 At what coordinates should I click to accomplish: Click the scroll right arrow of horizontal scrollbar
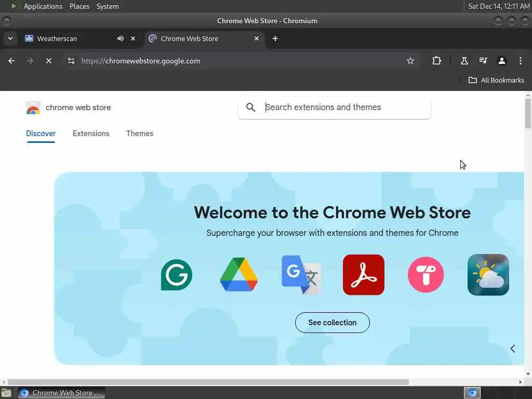click(x=521, y=382)
